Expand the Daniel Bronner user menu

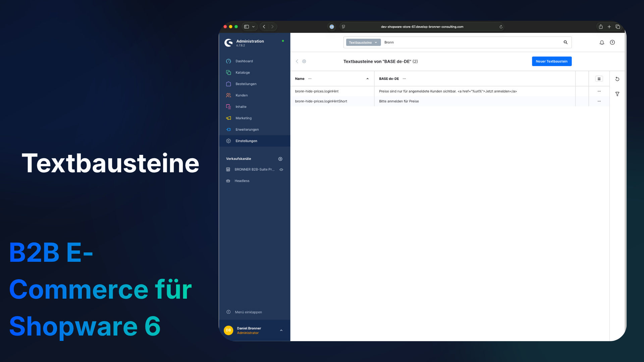pyautogui.click(x=281, y=330)
